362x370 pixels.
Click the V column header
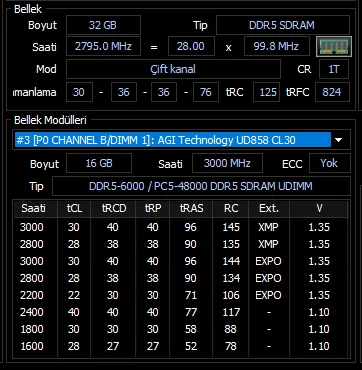[319, 209]
